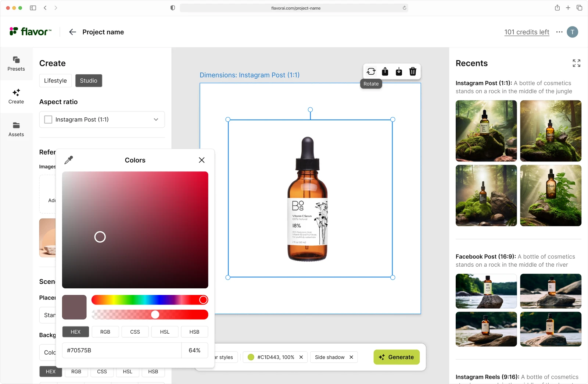This screenshot has width=588, height=384.
Task: Select HSL mode in the Colors popup
Action: [165, 332]
